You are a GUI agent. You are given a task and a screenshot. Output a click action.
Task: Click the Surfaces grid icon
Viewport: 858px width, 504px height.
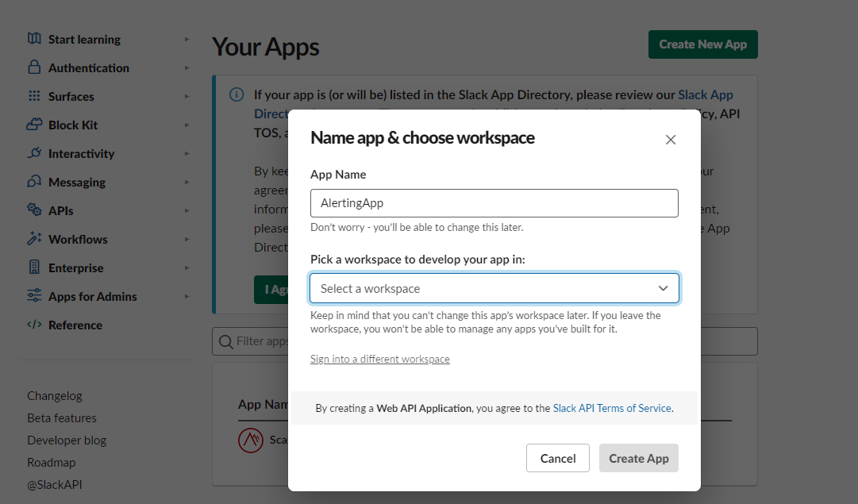(34, 96)
